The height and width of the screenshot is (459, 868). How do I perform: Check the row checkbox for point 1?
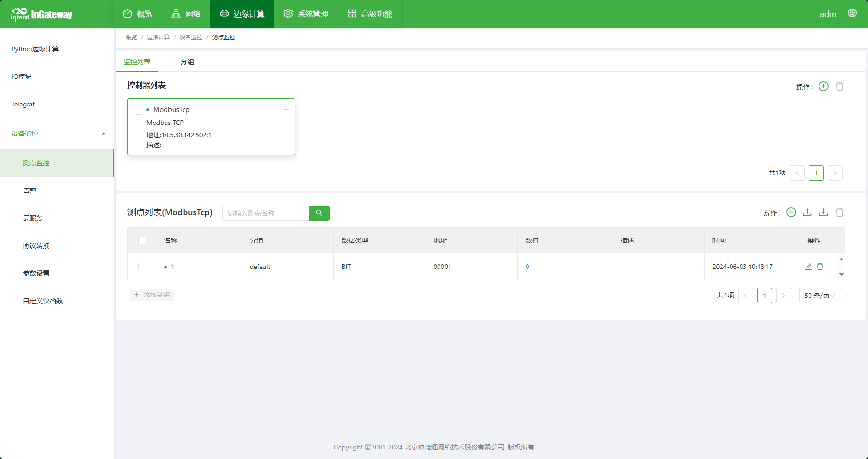142,267
